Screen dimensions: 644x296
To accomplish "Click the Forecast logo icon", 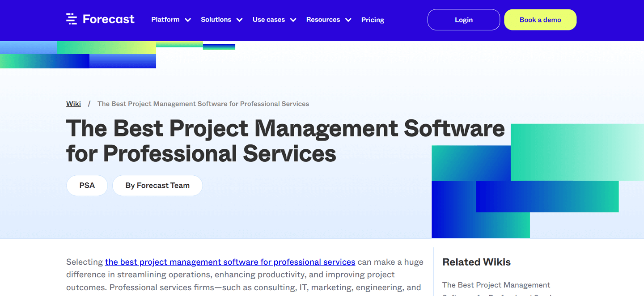I will 72,19.
